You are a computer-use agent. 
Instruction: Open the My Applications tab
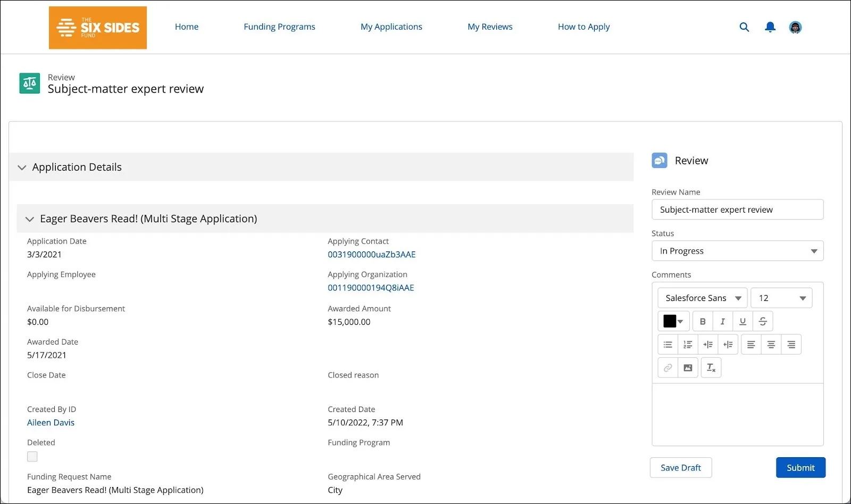[391, 27]
